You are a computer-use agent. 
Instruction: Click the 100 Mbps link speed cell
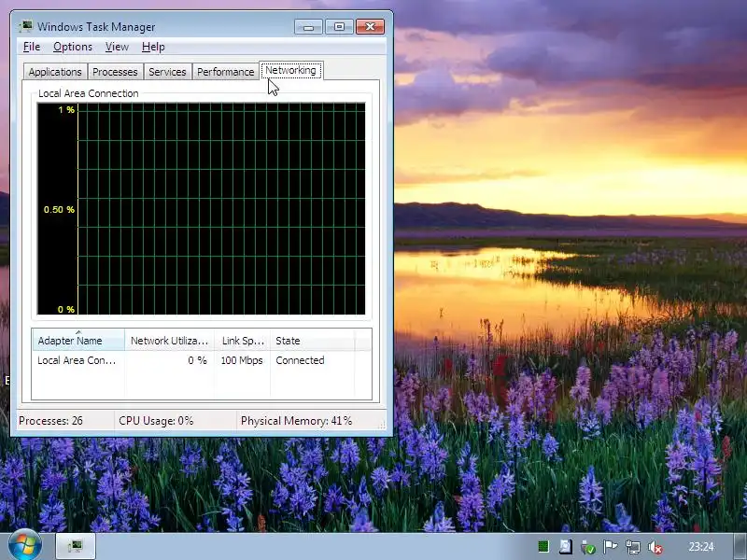click(x=242, y=360)
